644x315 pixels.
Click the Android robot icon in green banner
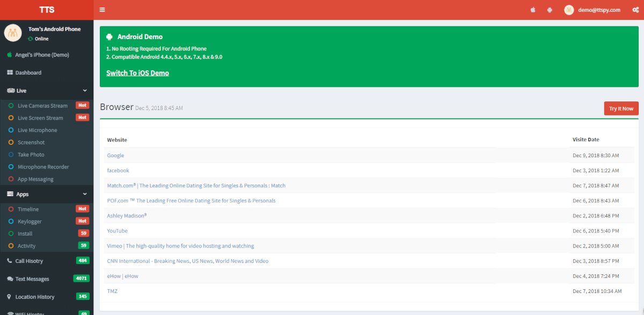point(109,37)
